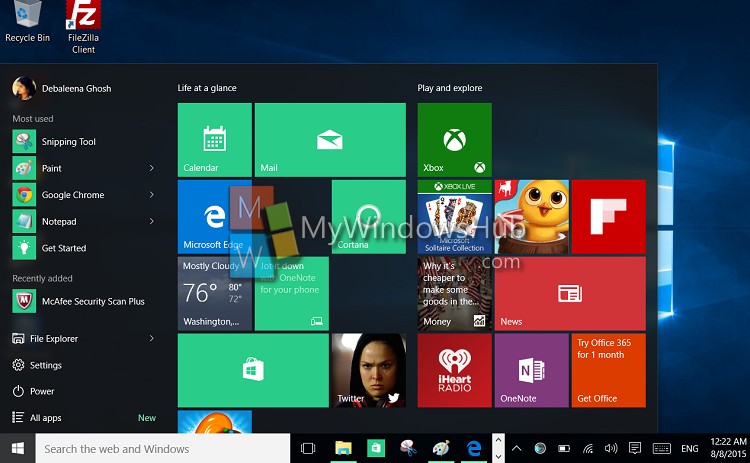The height and width of the screenshot is (463, 750).
Task: Open the yellow bird game tile
Action: click(531, 217)
